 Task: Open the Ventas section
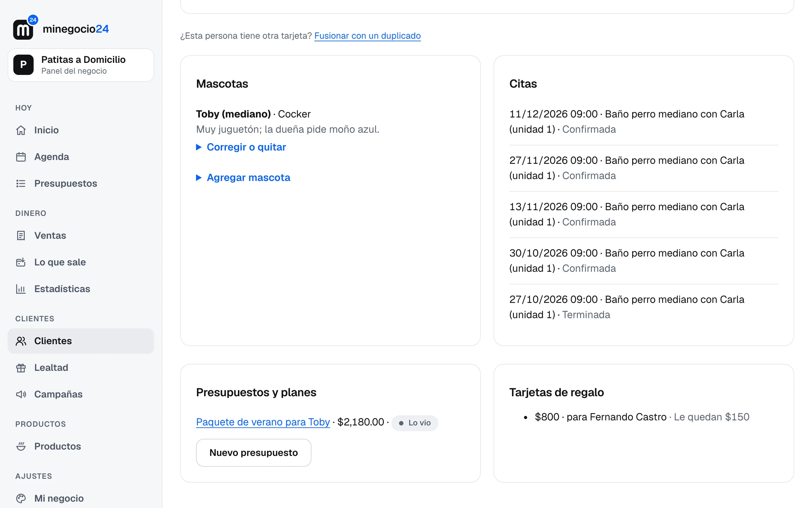click(81, 236)
